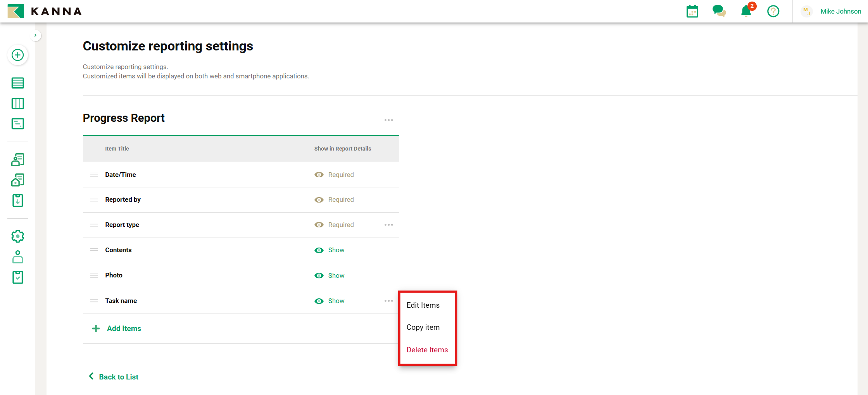The image size is (868, 395).
Task: Open Progress Report more options menu
Action: tap(388, 120)
